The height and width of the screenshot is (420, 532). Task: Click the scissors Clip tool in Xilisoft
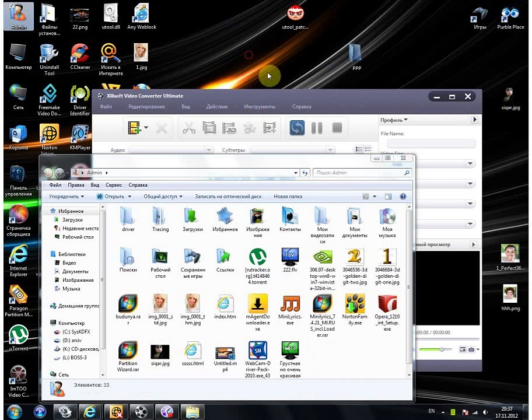click(189, 128)
